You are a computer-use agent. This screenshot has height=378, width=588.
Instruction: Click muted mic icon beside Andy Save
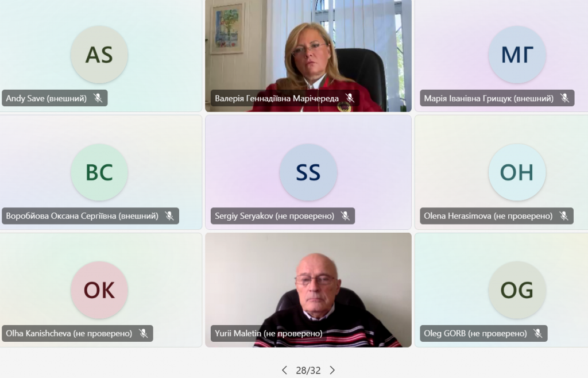point(98,98)
